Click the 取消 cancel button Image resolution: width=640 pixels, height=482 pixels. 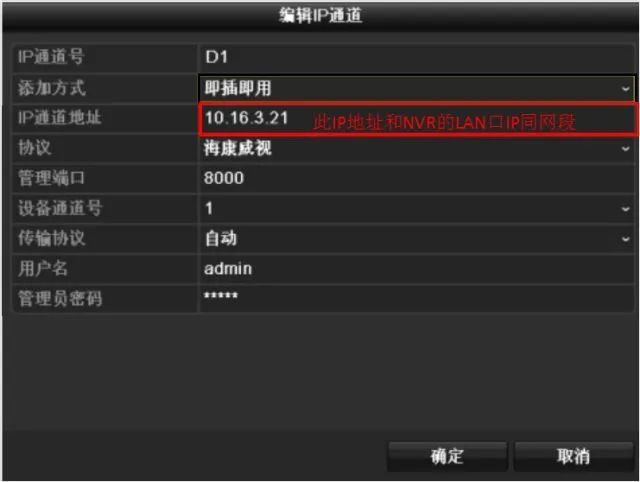[573, 456]
